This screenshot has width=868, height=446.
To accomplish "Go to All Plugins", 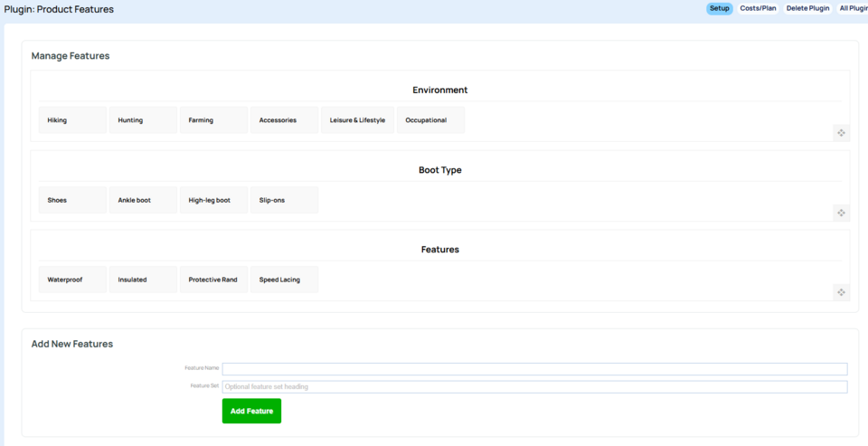I will click(x=854, y=8).
